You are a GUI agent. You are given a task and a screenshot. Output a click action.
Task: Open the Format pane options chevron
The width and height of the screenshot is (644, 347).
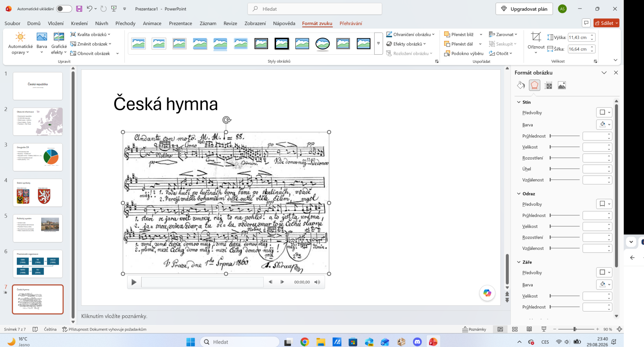604,73
